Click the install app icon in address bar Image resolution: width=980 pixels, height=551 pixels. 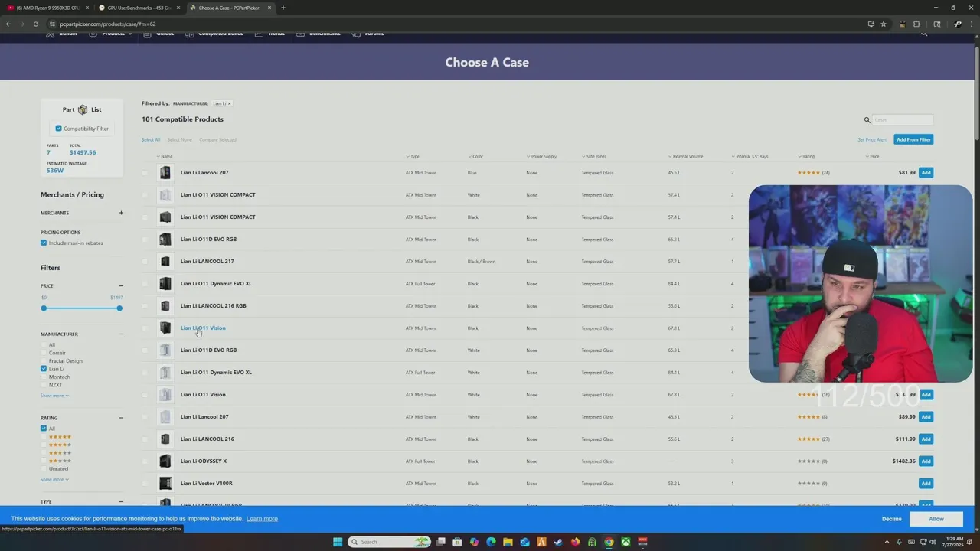coord(871,24)
